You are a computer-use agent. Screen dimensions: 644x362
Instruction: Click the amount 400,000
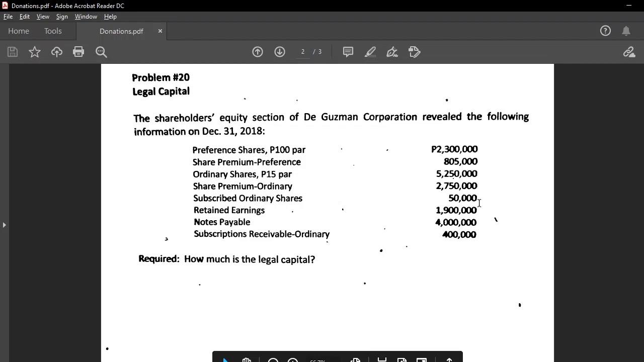point(459,234)
